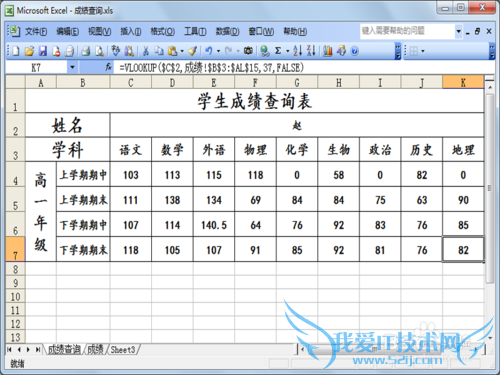
Task: Click the Research icon on the toolbar
Action: tap(129, 51)
